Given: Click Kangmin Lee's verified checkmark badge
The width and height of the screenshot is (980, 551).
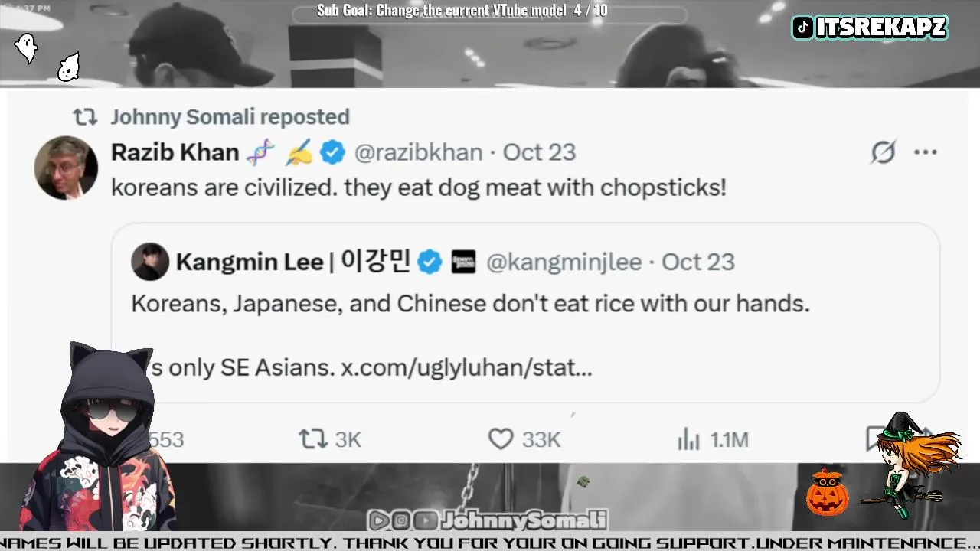Looking at the screenshot, I should coord(430,262).
